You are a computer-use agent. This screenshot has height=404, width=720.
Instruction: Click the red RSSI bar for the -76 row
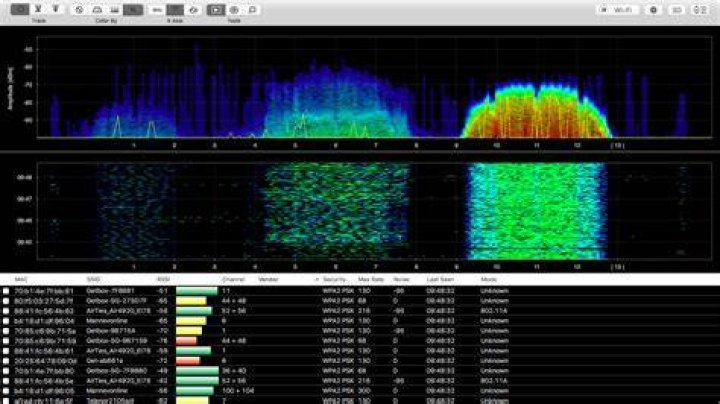(x=186, y=341)
